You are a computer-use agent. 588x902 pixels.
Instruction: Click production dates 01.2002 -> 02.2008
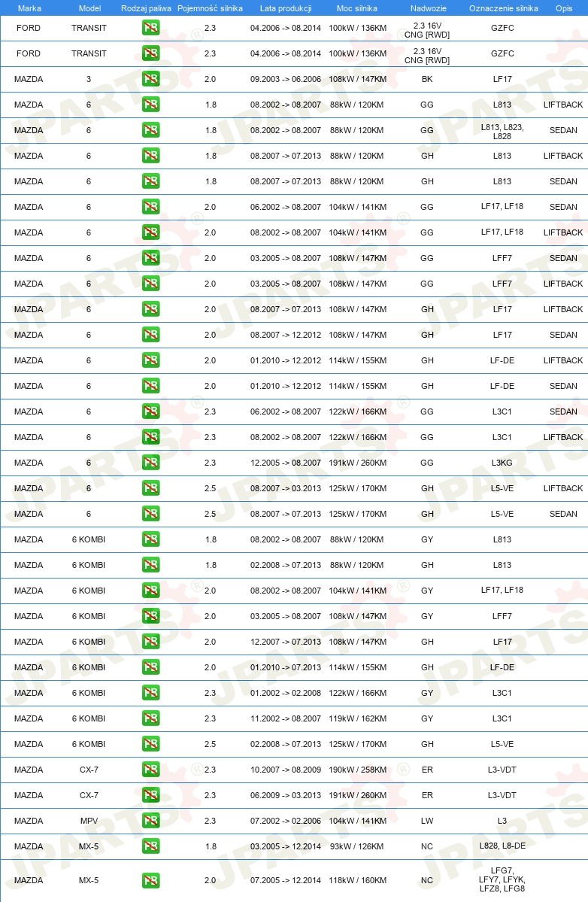click(x=286, y=693)
